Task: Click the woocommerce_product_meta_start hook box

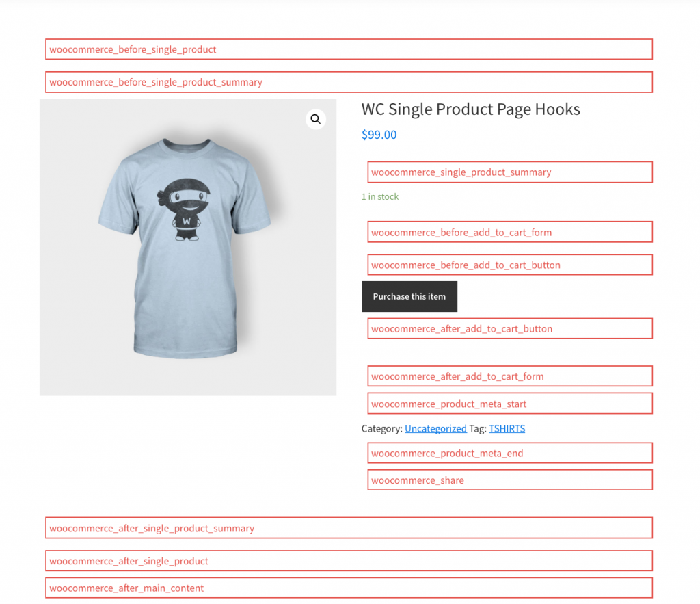Action: pyautogui.click(x=510, y=404)
